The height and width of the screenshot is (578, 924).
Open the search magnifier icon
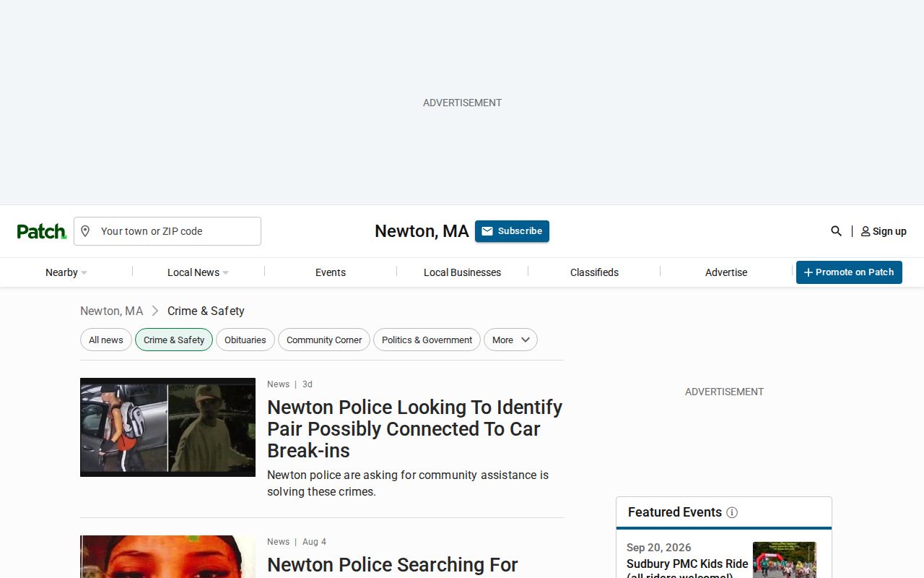pyautogui.click(x=836, y=231)
